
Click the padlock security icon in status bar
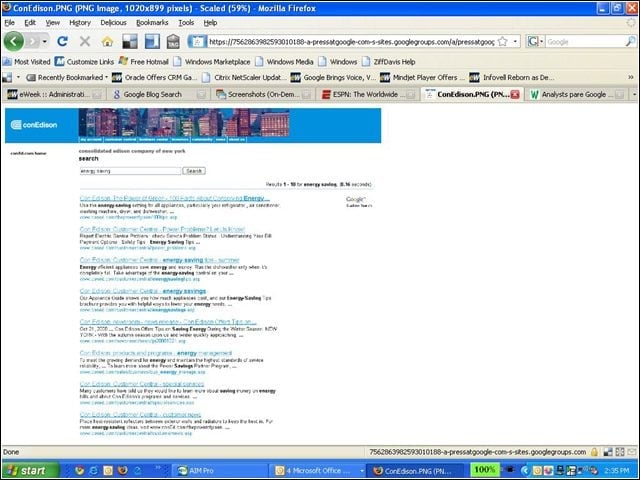coord(594,452)
